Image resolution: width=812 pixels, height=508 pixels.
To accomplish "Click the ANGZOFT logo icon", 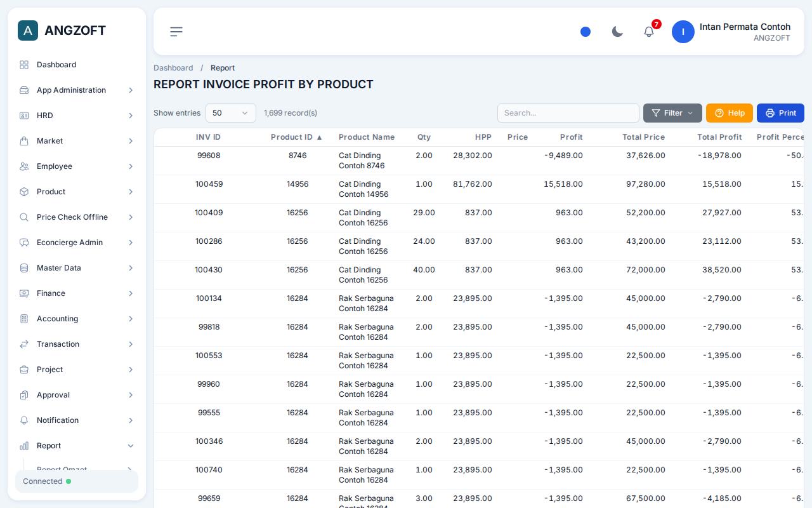I will 28,30.
